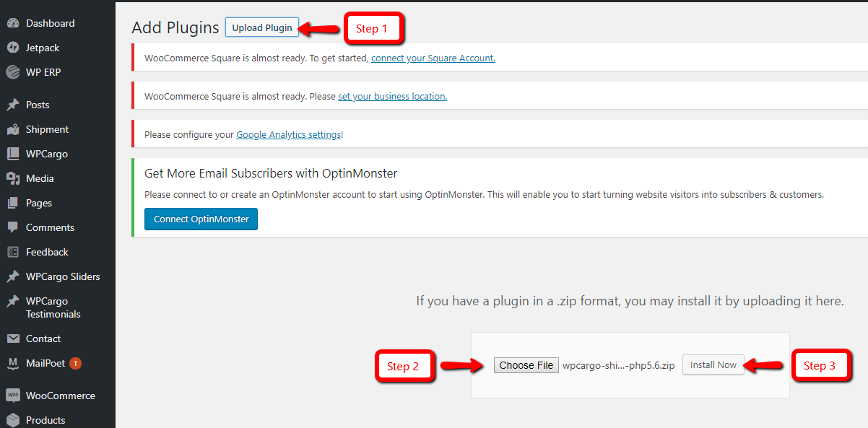Screen dimensions: 868x428
Task: Open the Google Analytics settings link
Action: click(x=288, y=134)
